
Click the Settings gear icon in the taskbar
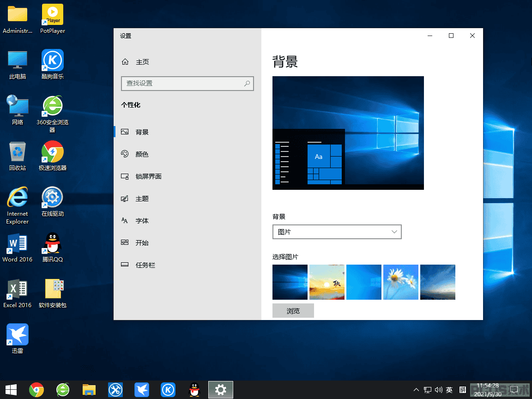[x=221, y=390]
